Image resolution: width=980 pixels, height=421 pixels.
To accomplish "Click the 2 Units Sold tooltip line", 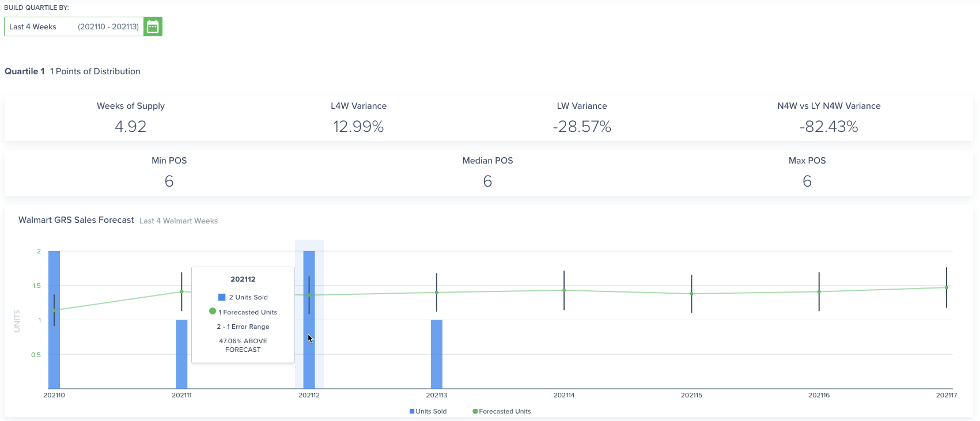I will pyautogui.click(x=243, y=297).
